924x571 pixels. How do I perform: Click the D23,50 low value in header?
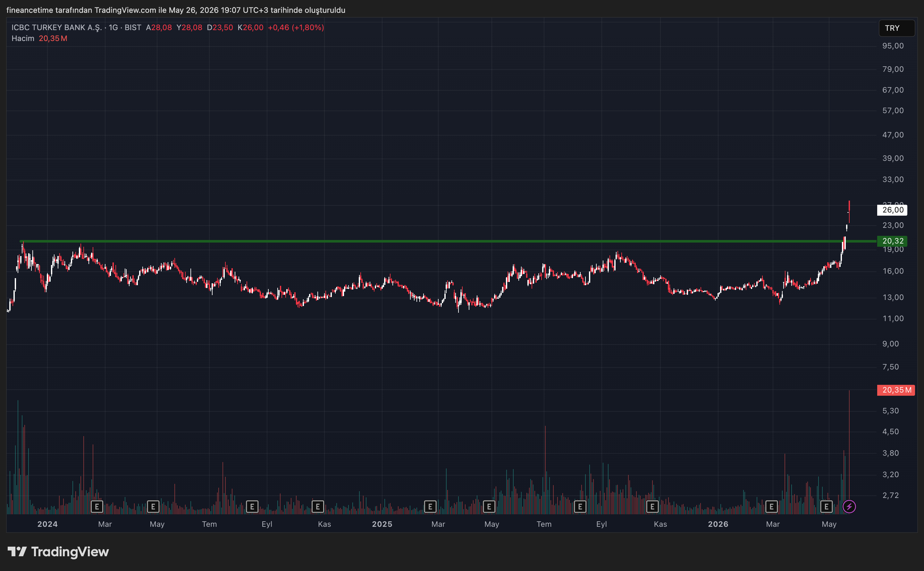pos(220,28)
